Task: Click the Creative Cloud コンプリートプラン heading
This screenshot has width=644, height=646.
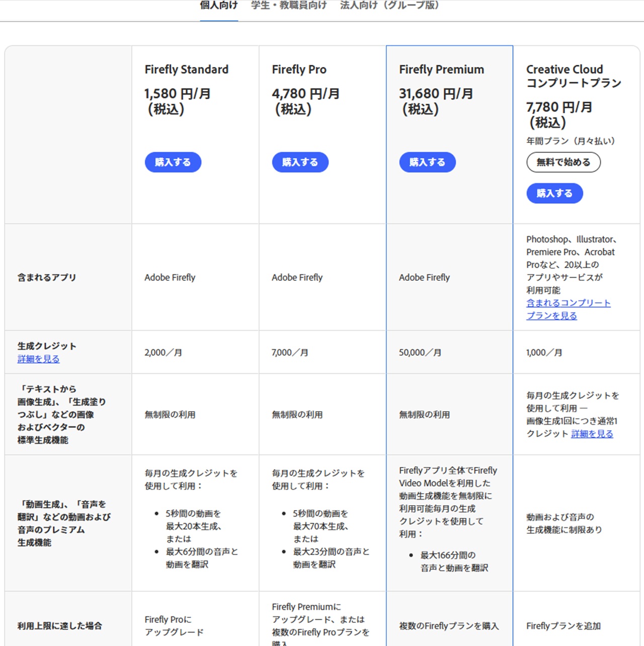Action: coord(574,76)
